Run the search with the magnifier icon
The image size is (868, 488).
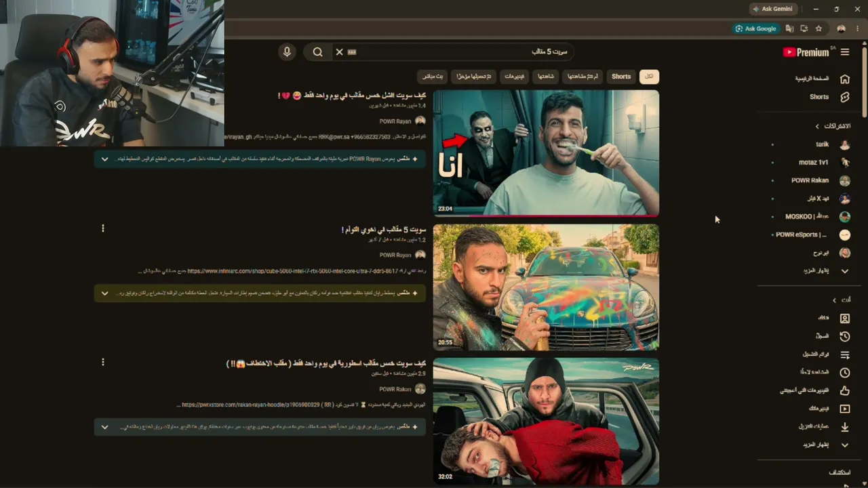tap(317, 52)
